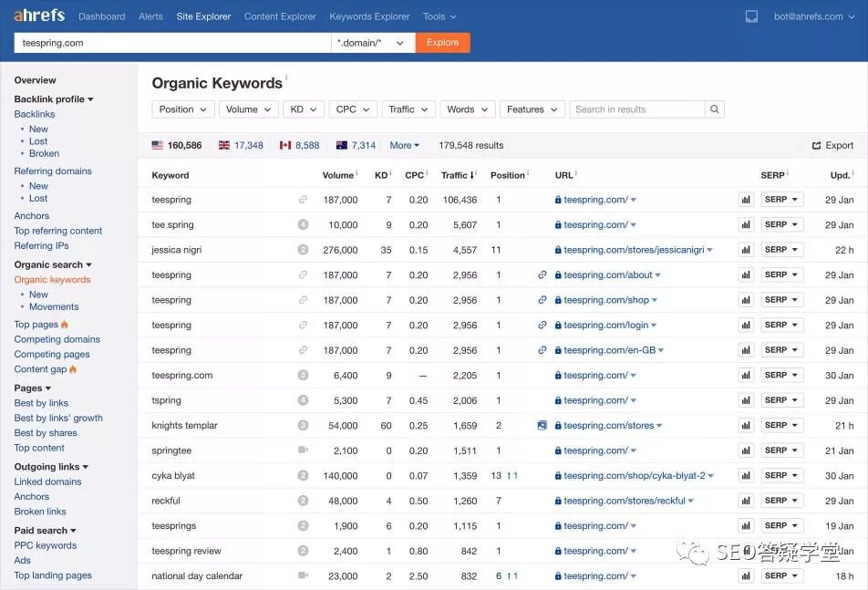Go to Site Explorer tab
Viewport: 868px width, 590px height.
click(203, 16)
